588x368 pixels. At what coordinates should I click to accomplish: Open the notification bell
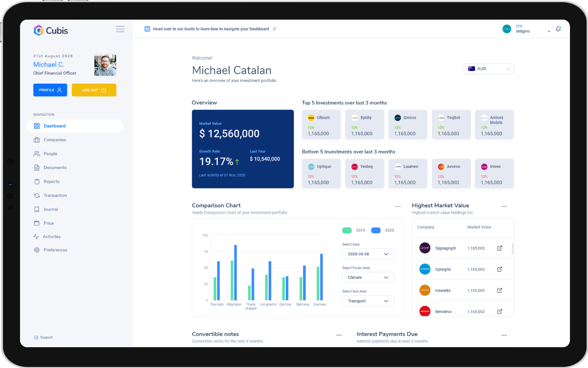tap(558, 29)
